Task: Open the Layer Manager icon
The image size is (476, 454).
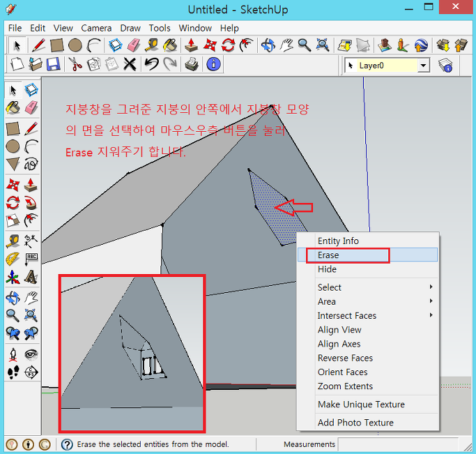Action: tap(445, 66)
